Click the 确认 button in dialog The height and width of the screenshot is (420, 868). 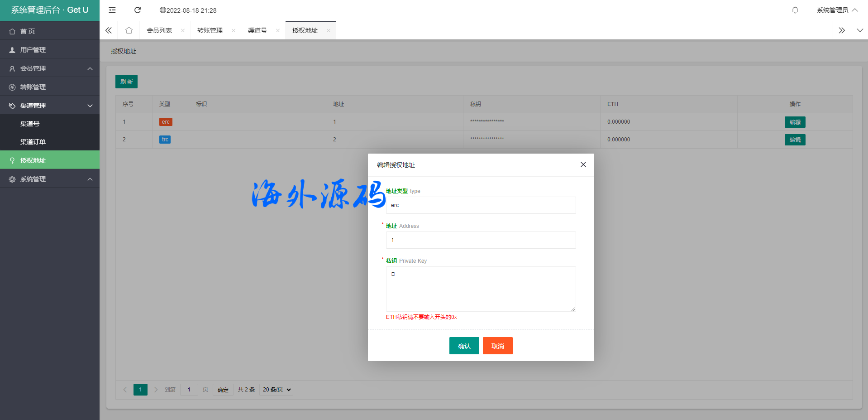464,346
